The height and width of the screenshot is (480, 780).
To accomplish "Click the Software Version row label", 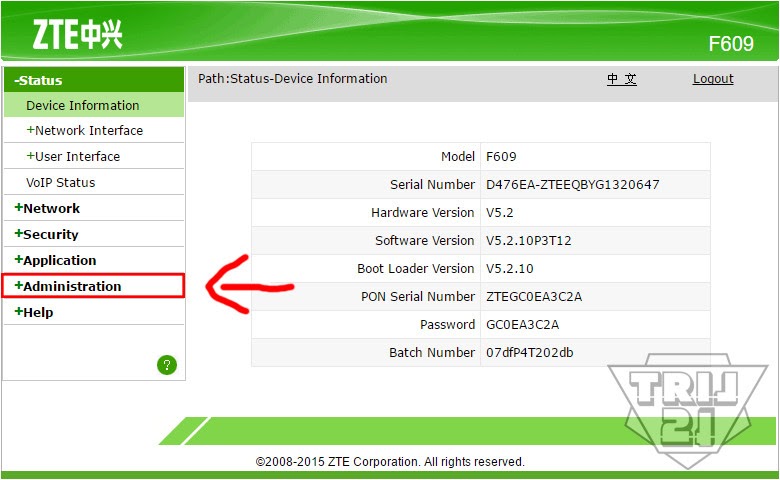I will pos(425,241).
